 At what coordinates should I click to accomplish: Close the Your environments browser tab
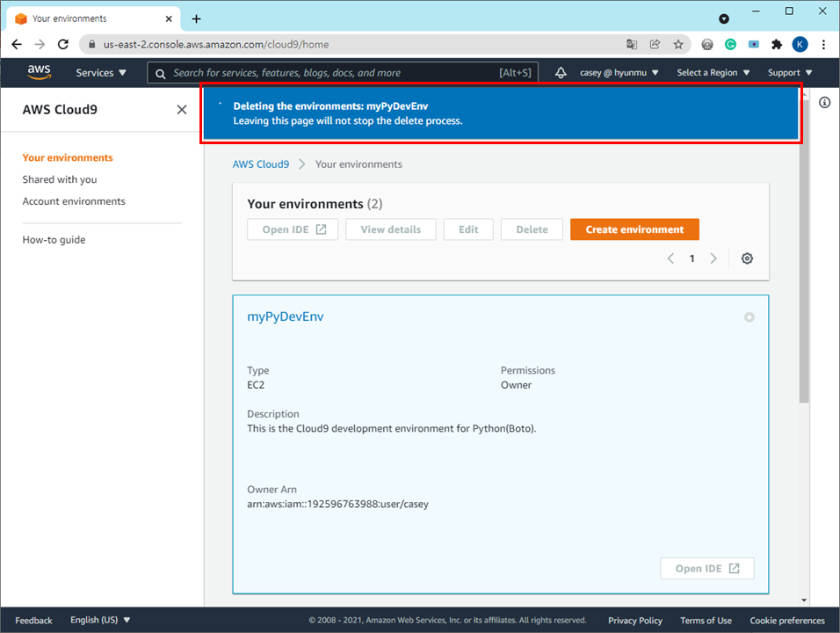169,18
